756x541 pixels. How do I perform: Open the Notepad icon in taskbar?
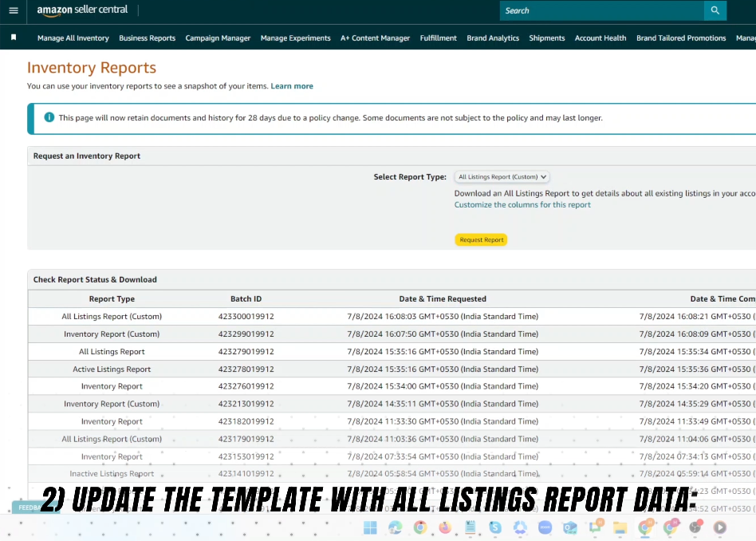(470, 527)
